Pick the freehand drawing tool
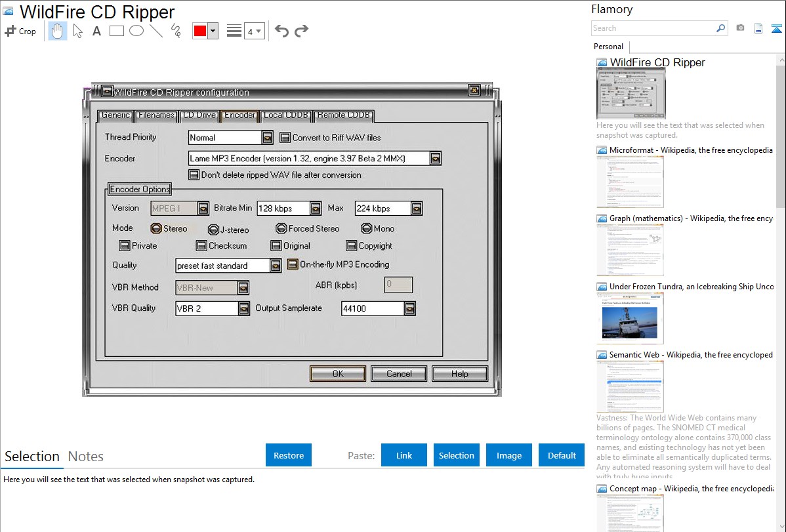 (176, 31)
